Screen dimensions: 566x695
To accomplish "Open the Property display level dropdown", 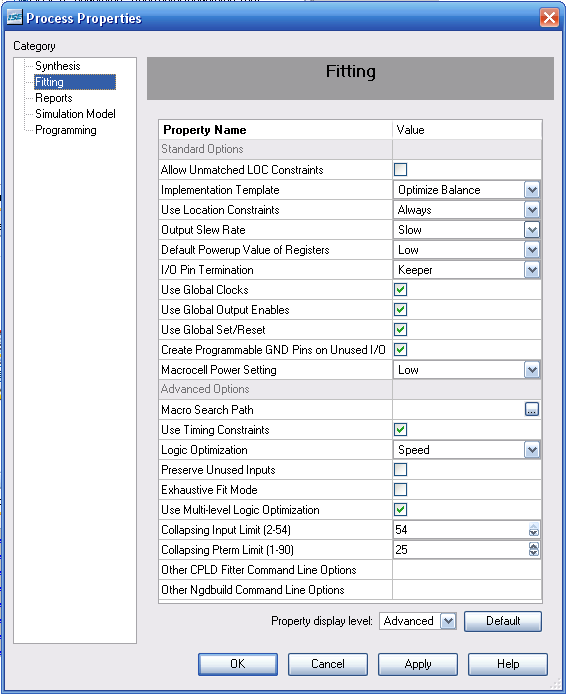I will coord(448,621).
